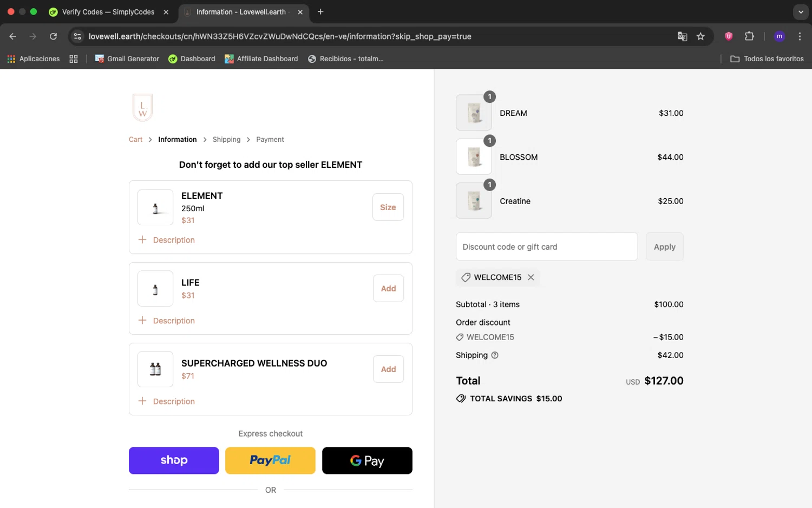Open Gmail Generator bookmark
The image size is (812, 508).
(x=127, y=58)
